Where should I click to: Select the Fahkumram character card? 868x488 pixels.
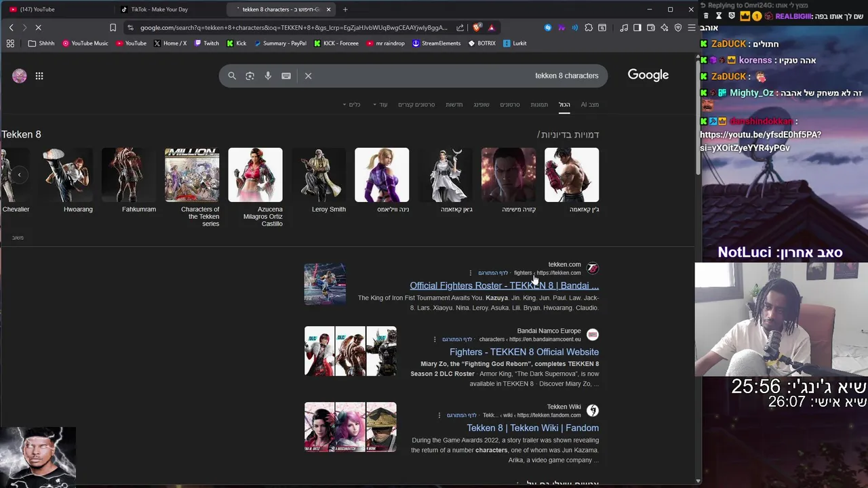[129, 180]
